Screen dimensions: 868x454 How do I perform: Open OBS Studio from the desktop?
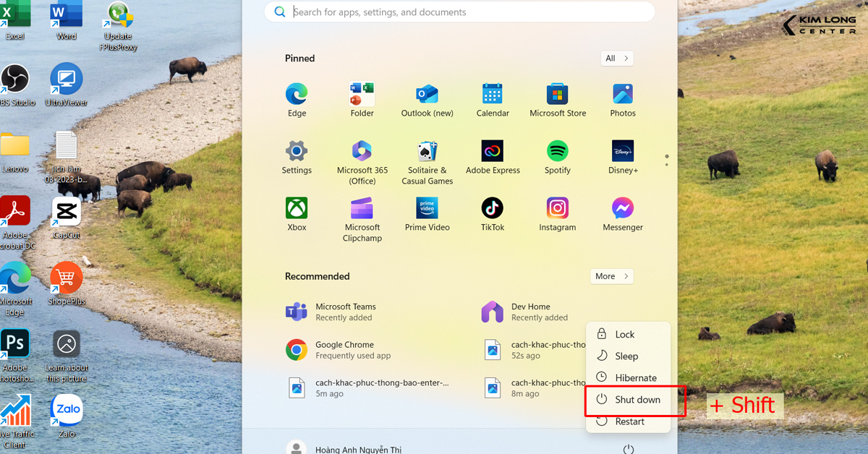click(14, 80)
